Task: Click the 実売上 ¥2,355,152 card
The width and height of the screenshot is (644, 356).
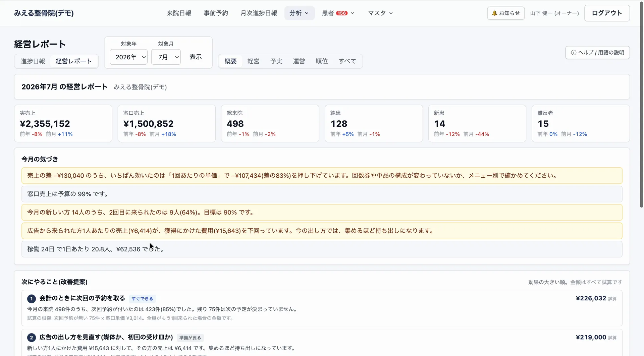Action: 63,123
